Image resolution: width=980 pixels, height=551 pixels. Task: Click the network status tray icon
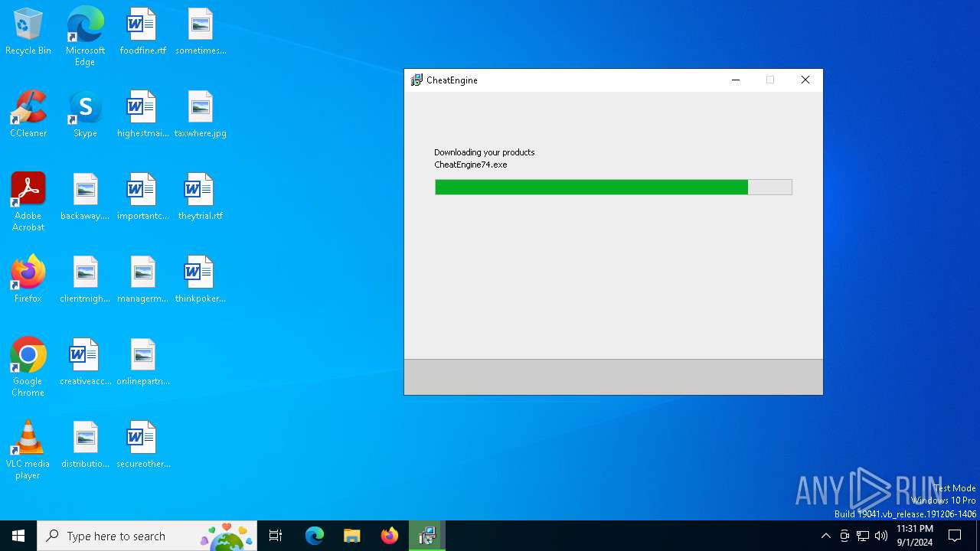pyautogui.click(x=863, y=536)
